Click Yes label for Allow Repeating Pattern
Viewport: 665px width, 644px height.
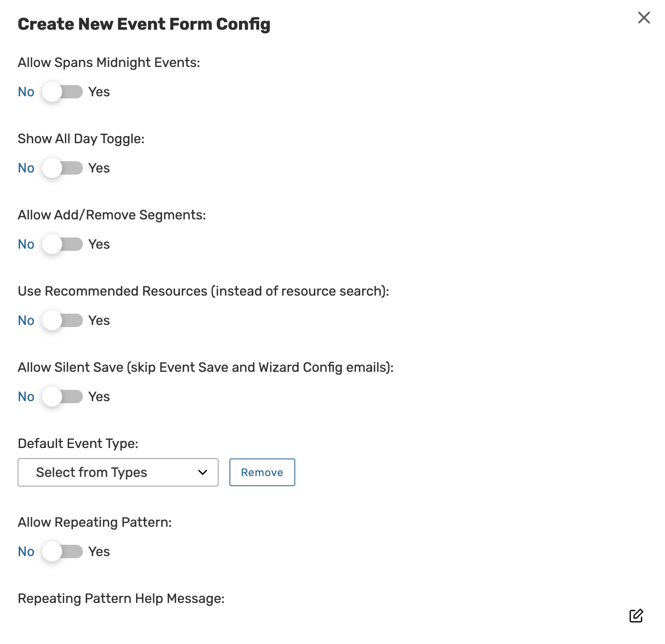[99, 551]
